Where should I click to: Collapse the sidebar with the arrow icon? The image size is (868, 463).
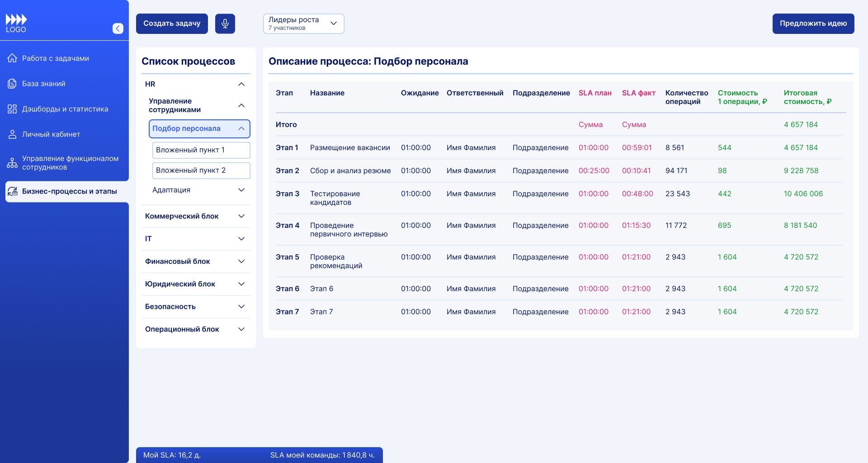[118, 28]
